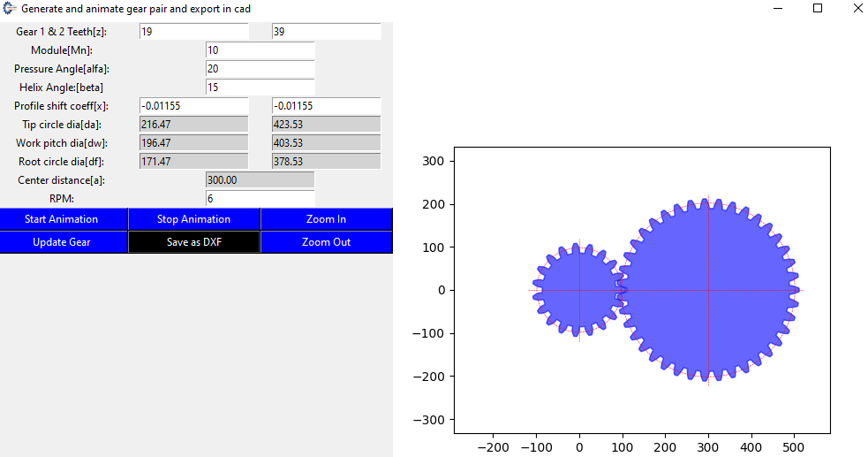Click the Center distance field showing 300.00
868x457 pixels.
pyautogui.click(x=260, y=180)
